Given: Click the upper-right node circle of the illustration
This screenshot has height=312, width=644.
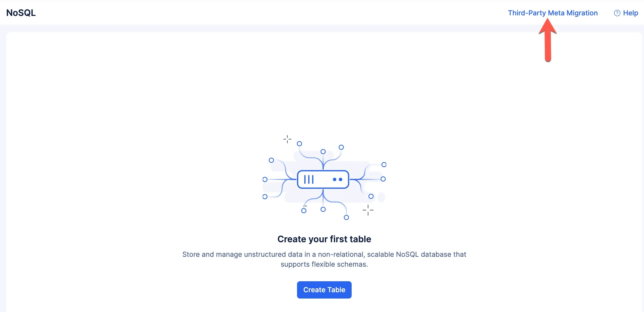Looking at the screenshot, I should [x=384, y=165].
